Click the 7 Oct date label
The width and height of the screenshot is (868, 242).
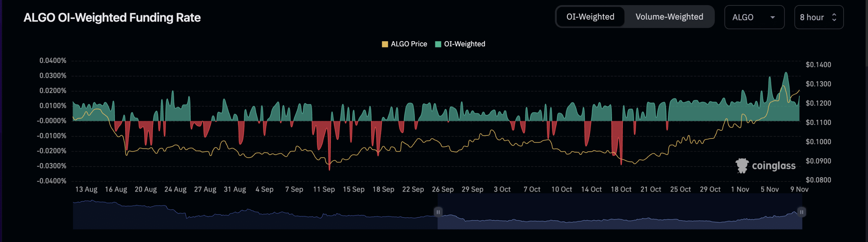point(532,190)
